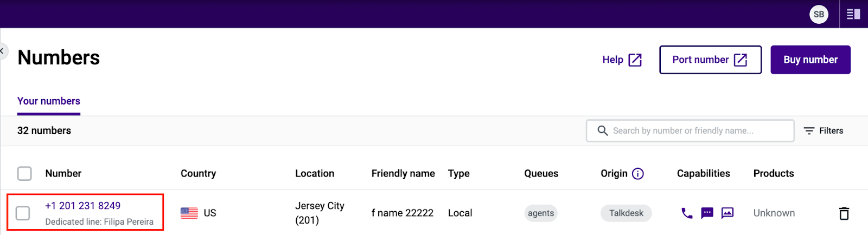Toggle the select-all numbers checkbox

click(24, 173)
